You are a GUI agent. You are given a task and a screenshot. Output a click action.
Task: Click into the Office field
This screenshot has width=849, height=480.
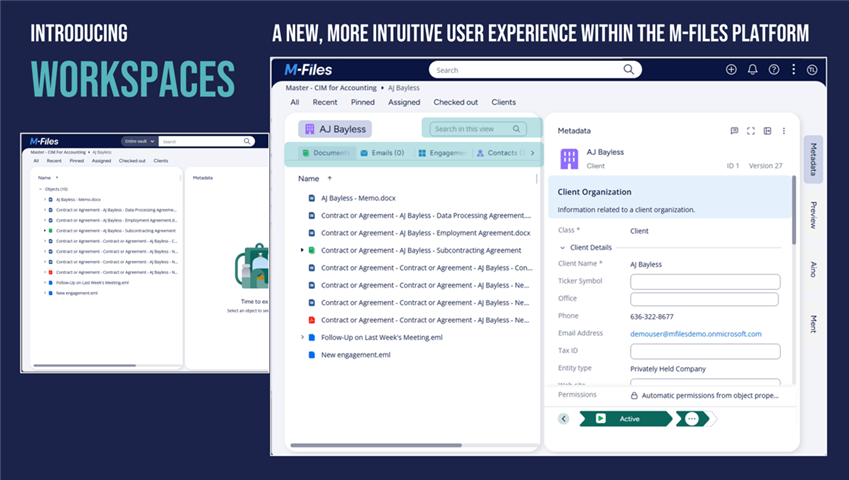[x=704, y=299]
